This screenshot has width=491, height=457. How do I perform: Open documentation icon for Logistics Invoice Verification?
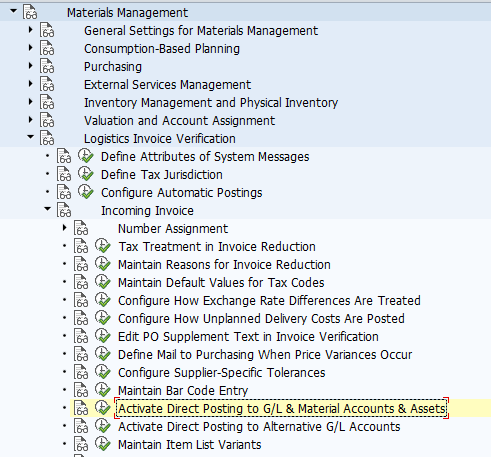tap(47, 138)
